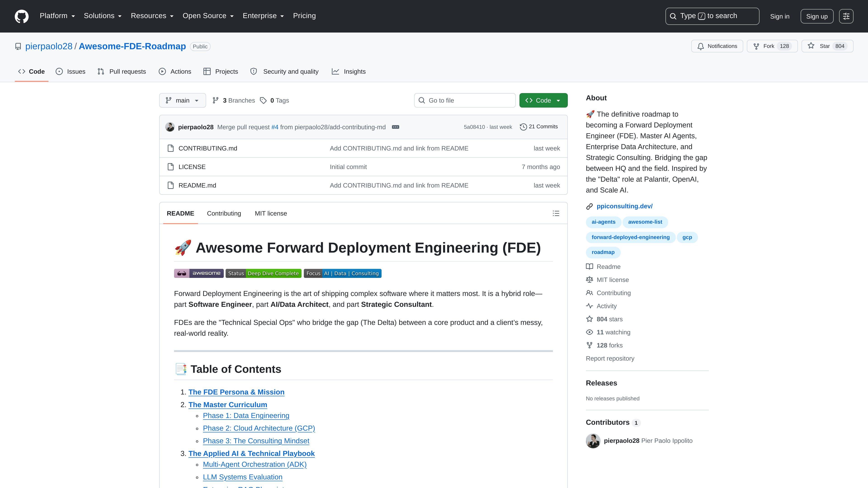Click the Status Deep Dive Complete badge
Viewport: 868px width, 488px height.
coord(264,273)
